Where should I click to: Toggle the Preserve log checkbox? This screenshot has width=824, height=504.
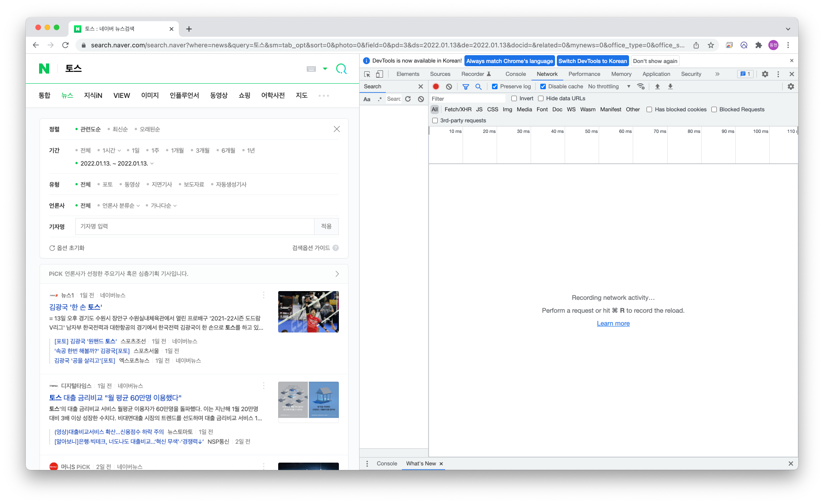click(x=495, y=86)
